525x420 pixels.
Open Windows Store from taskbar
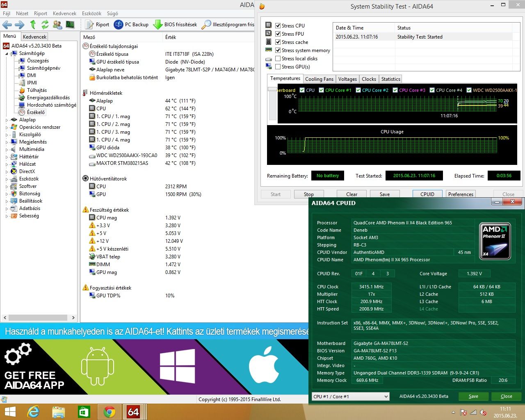click(x=84, y=412)
